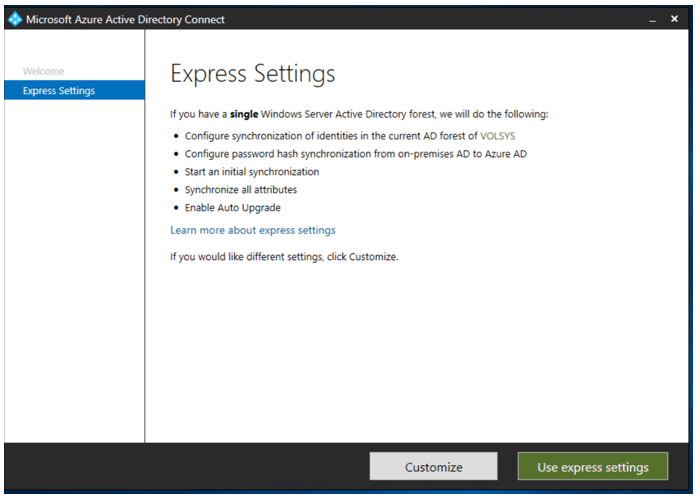The width and height of the screenshot is (700, 500).
Task: Click empty area in left navigation pane
Action: pos(74,280)
